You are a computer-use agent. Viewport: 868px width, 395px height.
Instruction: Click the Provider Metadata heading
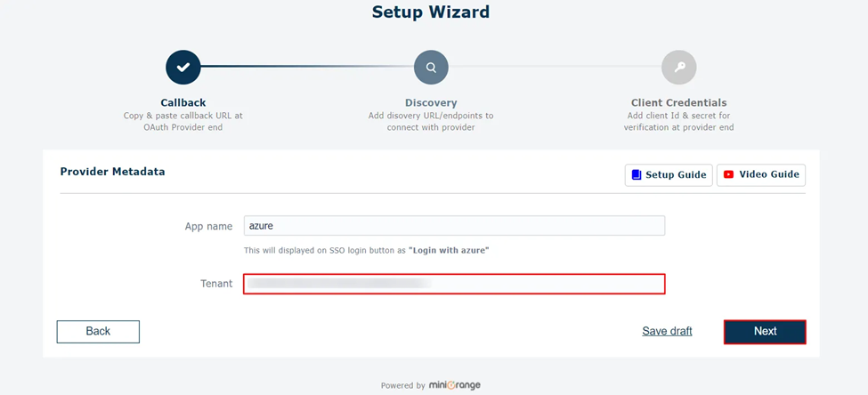(112, 172)
